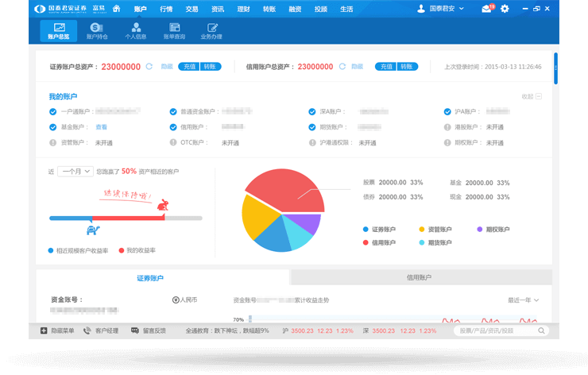Click the checkmark beside 信用账户 in 我的账户
The height and width of the screenshot is (375, 588).
tap(173, 127)
